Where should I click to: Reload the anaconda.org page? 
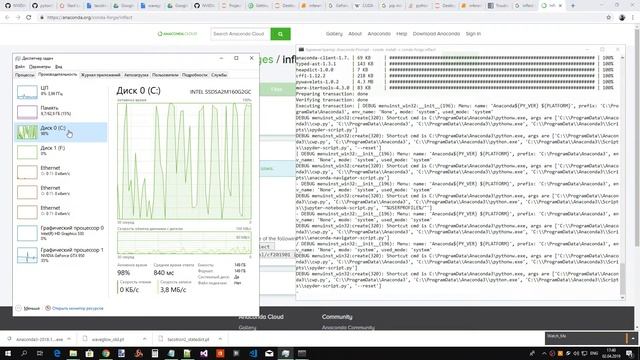coord(29,18)
